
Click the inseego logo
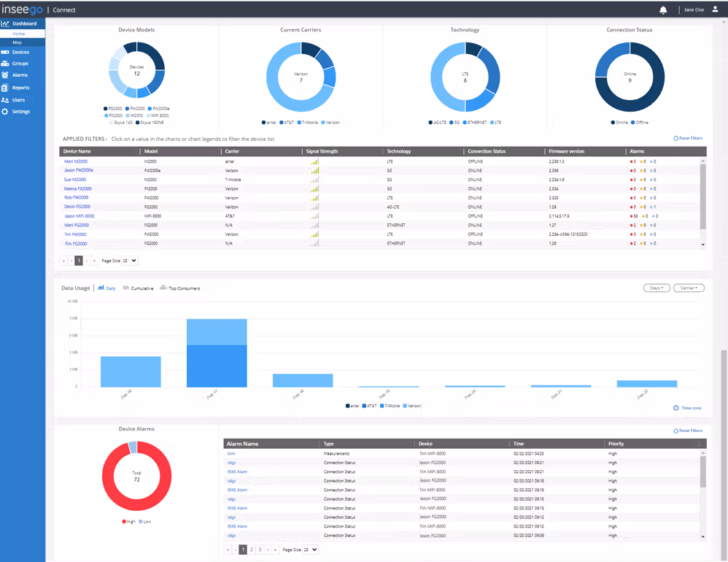coord(22,9)
